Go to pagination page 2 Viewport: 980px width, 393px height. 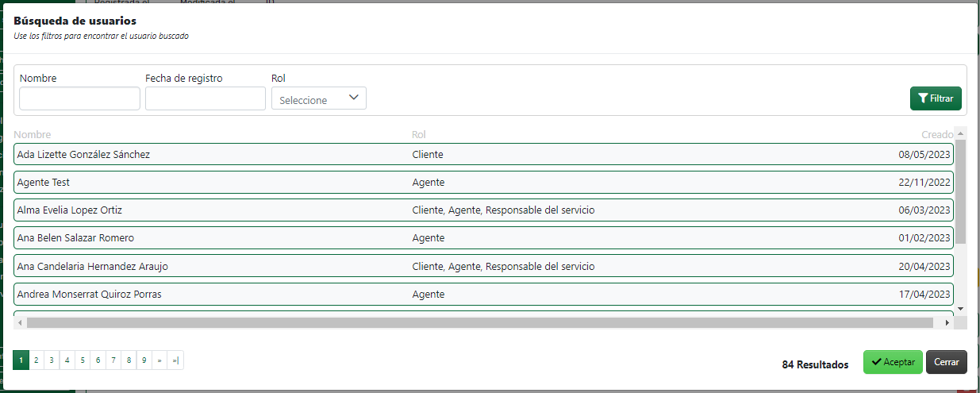[37, 360]
